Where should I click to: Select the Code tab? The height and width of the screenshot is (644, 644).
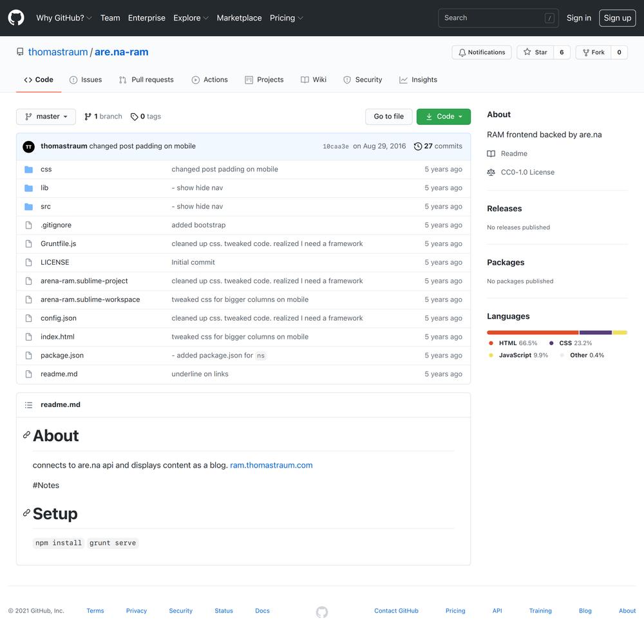pyautogui.click(x=39, y=80)
